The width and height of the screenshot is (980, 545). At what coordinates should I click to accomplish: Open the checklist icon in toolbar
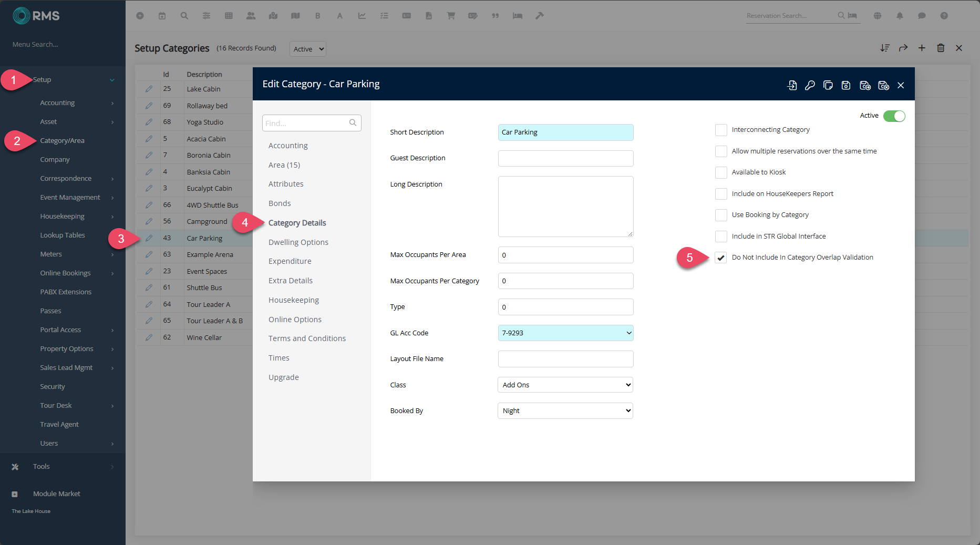[x=384, y=16]
